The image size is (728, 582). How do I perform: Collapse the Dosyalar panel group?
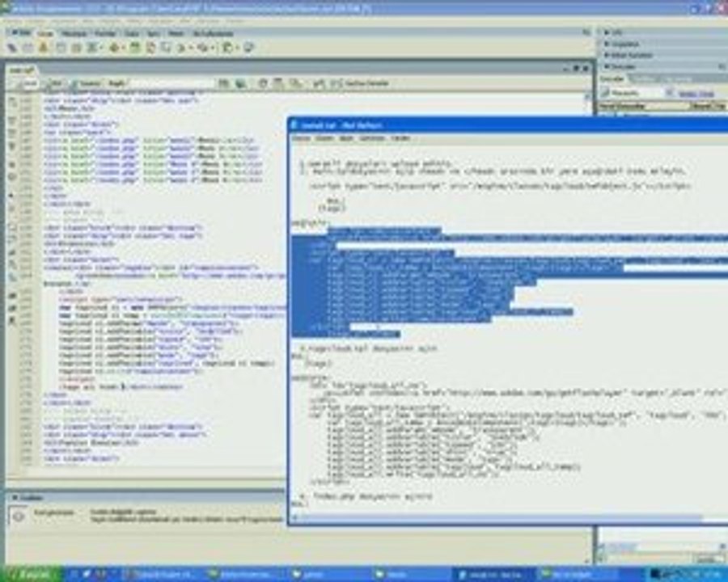620,66
